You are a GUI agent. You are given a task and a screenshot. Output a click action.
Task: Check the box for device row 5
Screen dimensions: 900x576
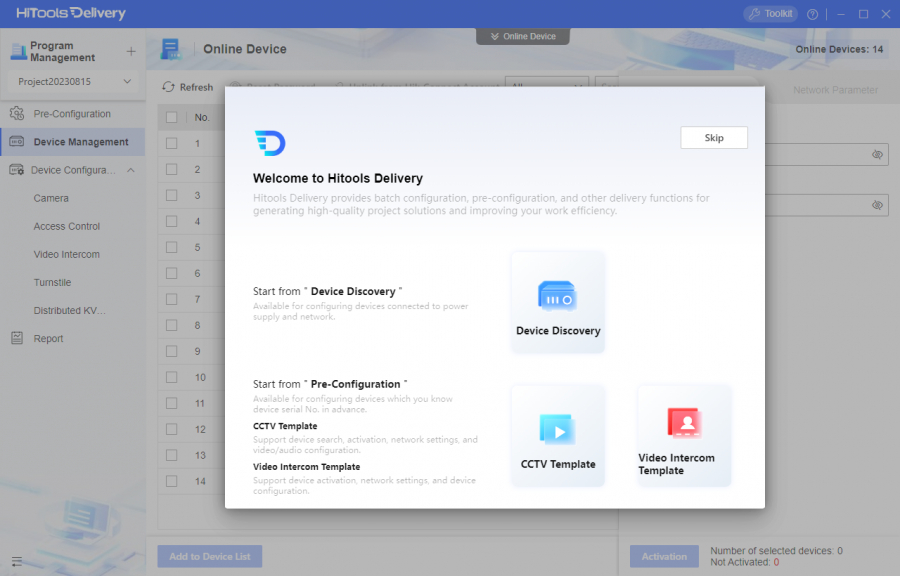click(x=172, y=247)
